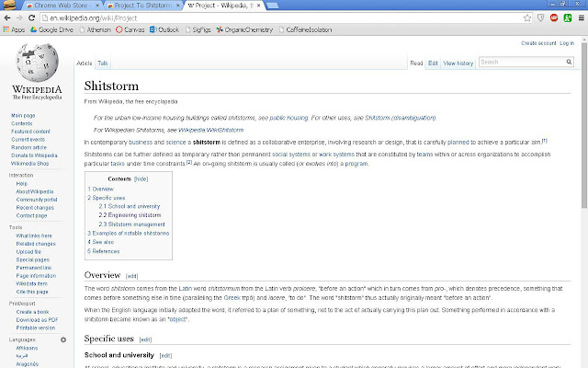
Task: Open Recent changes sidebar link
Action: tap(35, 207)
